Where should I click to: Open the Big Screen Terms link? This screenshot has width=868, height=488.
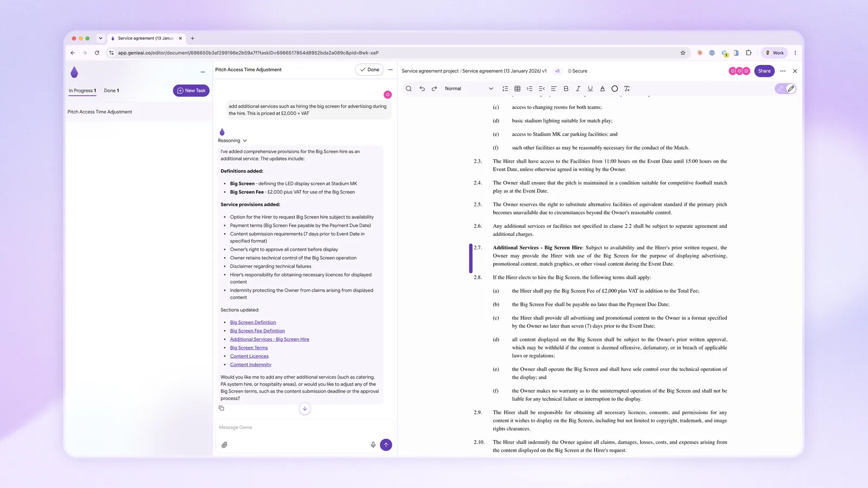point(249,348)
